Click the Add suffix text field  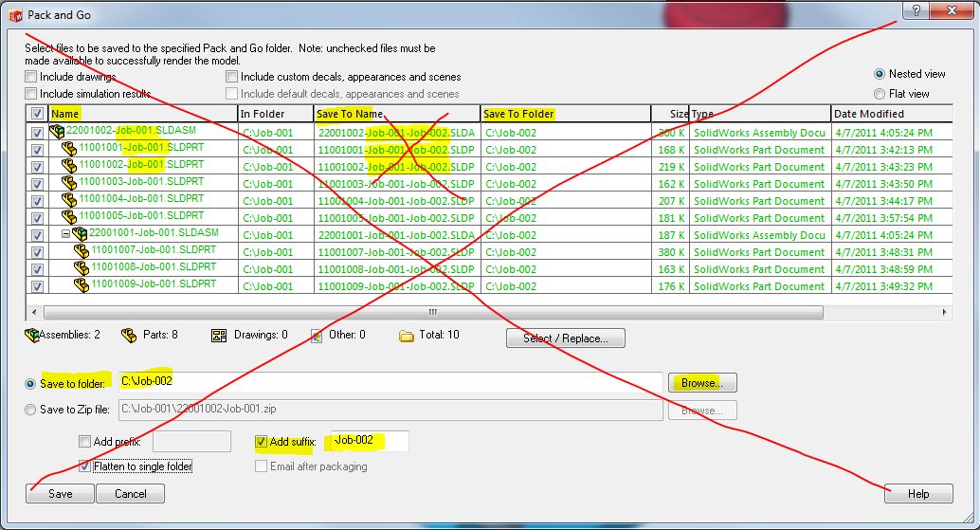point(370,441)
